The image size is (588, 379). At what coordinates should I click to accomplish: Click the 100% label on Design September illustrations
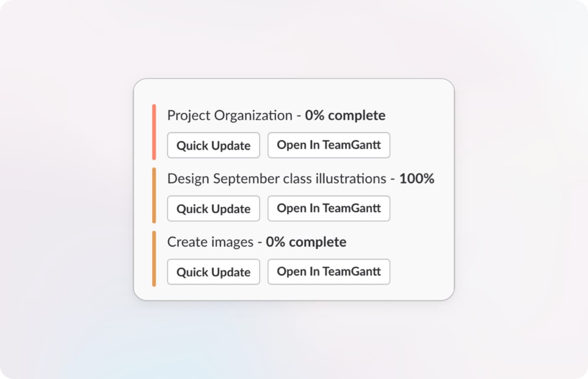tap(417, 178)
